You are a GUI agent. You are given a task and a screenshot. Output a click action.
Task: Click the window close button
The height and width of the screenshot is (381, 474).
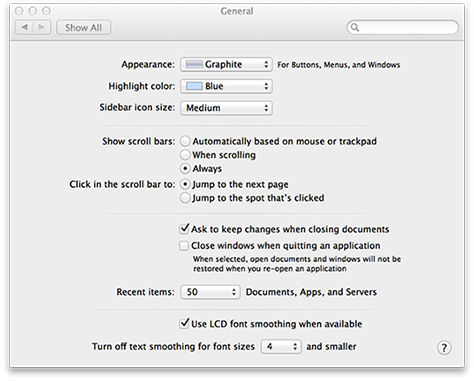(19, 11)
